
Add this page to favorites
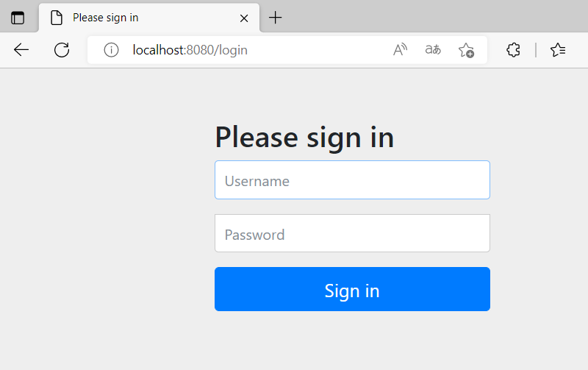[466, 50]
